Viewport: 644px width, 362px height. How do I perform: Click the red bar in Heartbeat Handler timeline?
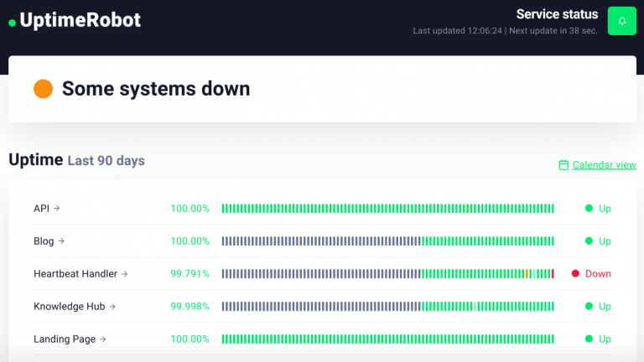pyautogui.click(x=553, y=274)
